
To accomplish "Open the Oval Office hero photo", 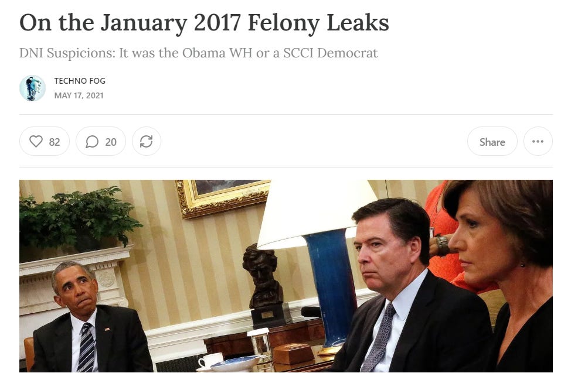I will 285,276.
